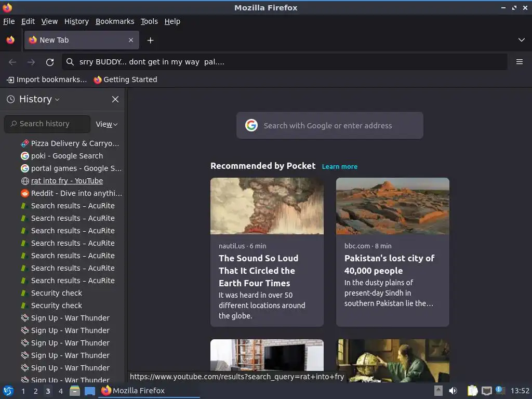Open Reddit - Dive into anything entry
This screenshot has width=532, height=399.
click(72, 193)
